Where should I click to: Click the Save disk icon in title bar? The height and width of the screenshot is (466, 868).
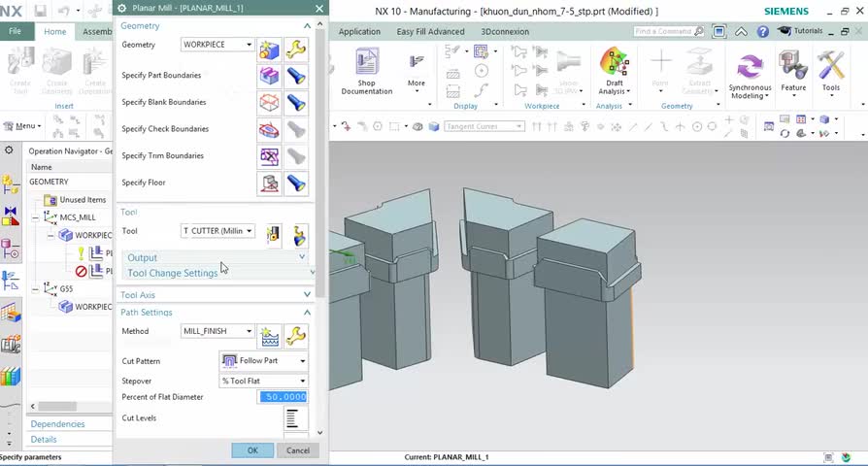(41, 11)
